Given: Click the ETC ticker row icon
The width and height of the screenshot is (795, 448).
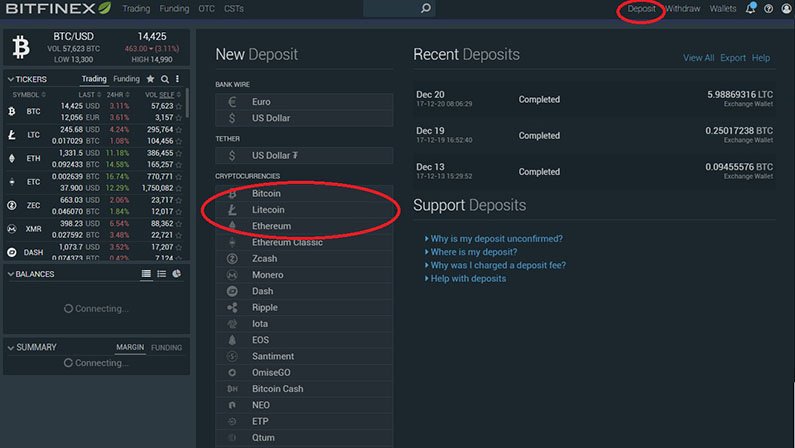Looking at the screenshot, I should coord(12,181).
